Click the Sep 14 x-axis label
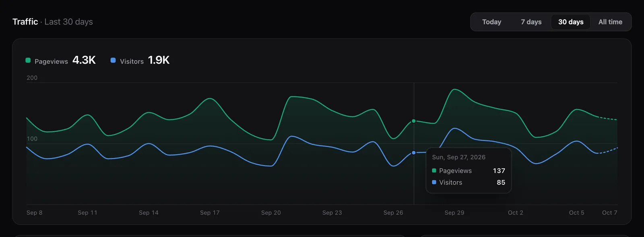644x237 pixels. 149,212
